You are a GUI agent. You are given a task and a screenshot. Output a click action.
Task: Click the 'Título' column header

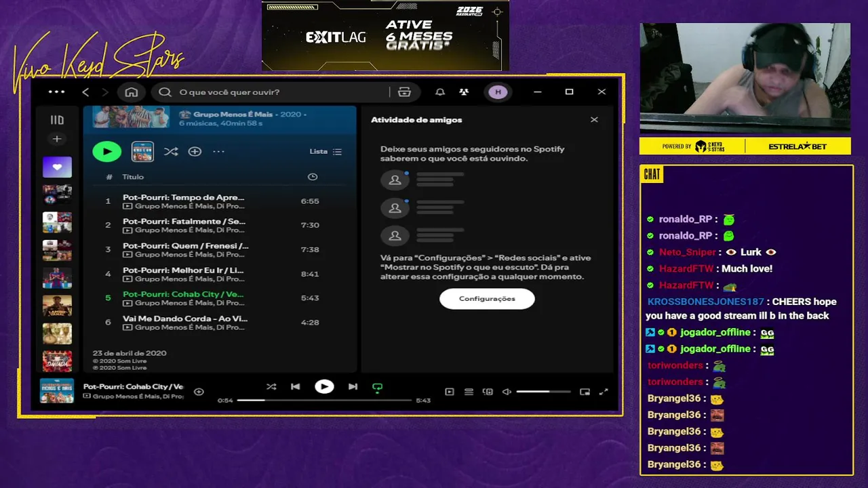[x=133, y=177]
